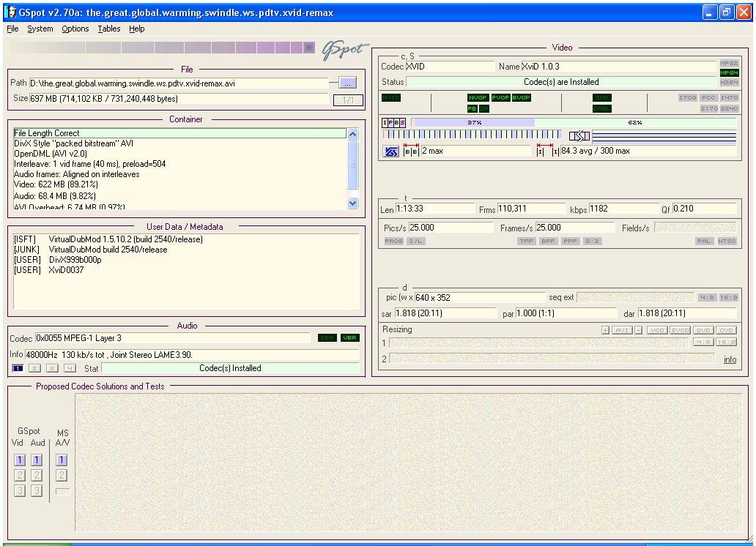Click the IPBS frame type legend icon
This screenshot has height=546, width=756.
[394, 122]
